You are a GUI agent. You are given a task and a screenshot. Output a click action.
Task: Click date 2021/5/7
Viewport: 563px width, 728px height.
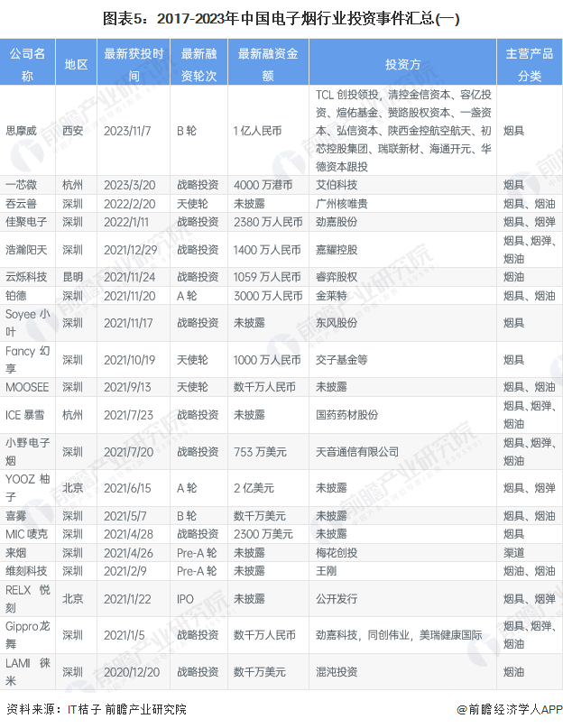[125, 516]
